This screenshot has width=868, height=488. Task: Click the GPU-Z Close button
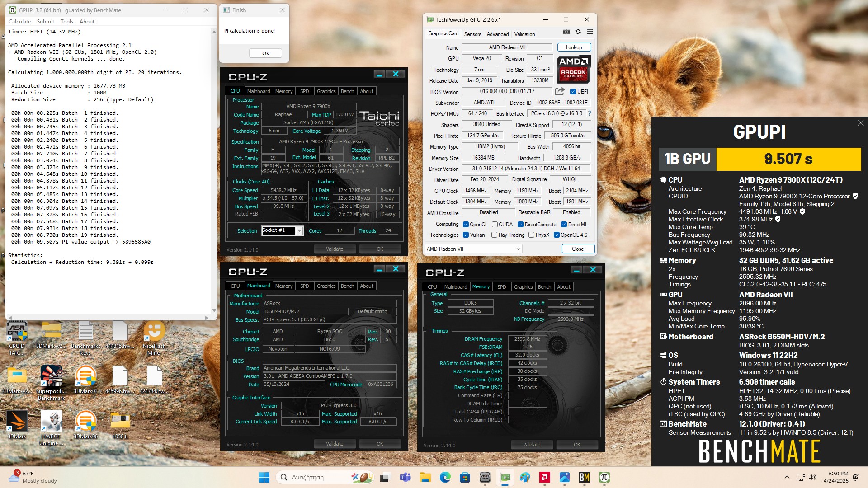pyautogui.click(x=578, y=249)
